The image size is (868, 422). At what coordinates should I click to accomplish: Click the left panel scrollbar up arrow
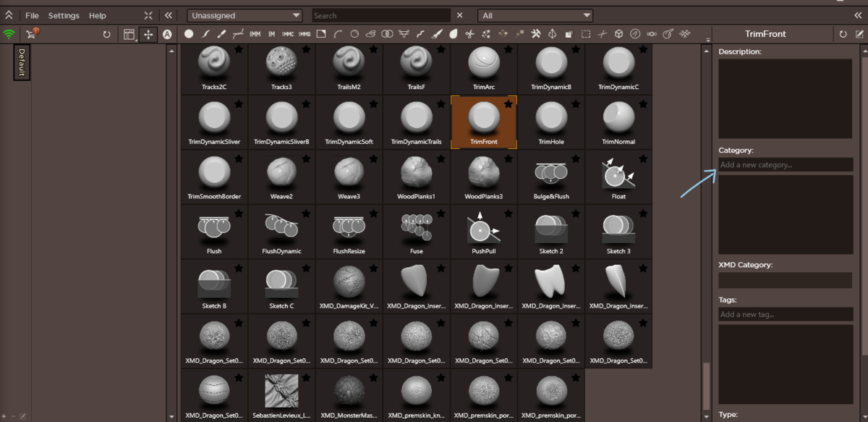tap(171, 50)
